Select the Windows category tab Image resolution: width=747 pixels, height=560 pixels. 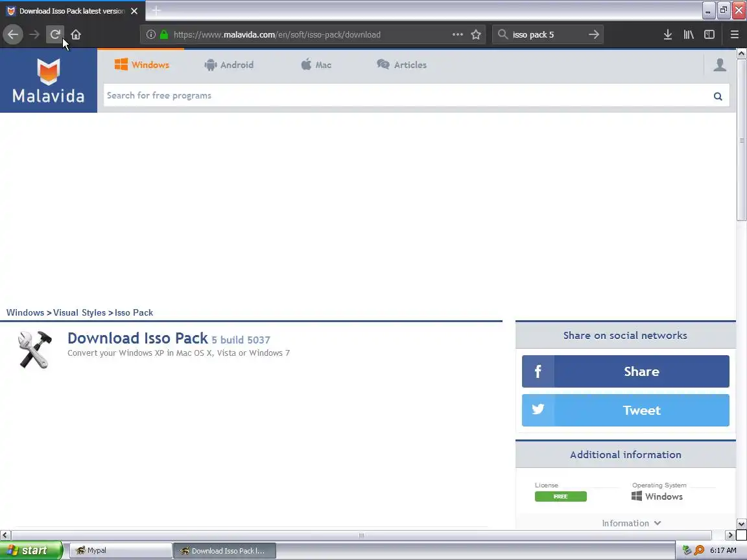pyautogui.click(x=142, y=65)
